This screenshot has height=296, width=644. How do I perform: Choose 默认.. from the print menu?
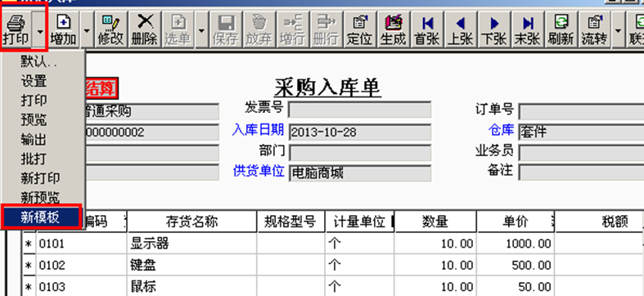tap(43, 61)
